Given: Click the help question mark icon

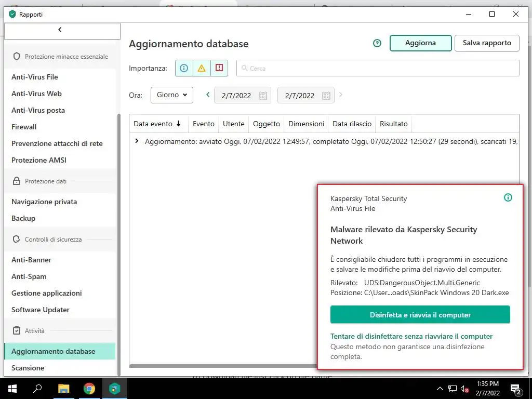Looking at the screenshot, I should click(x=377, y=43).
